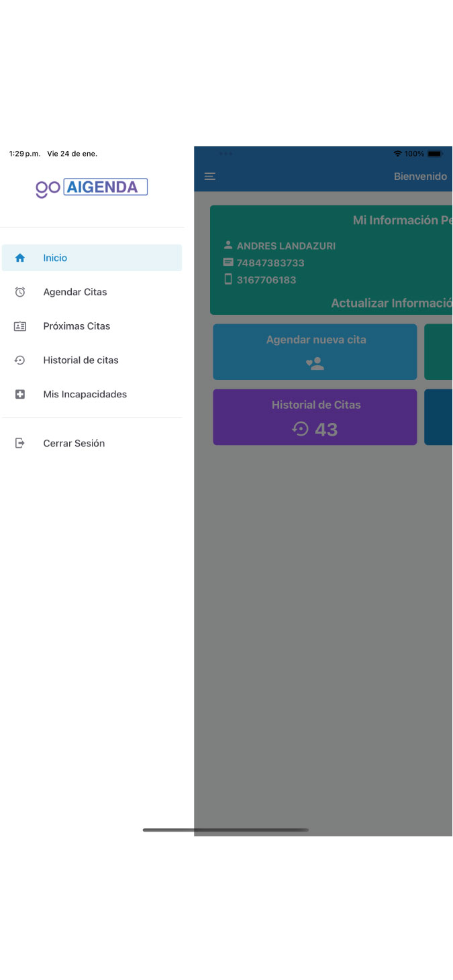Click the phone icon beside 3167706183
Screen dimensions: 453x980
[228, 279]
